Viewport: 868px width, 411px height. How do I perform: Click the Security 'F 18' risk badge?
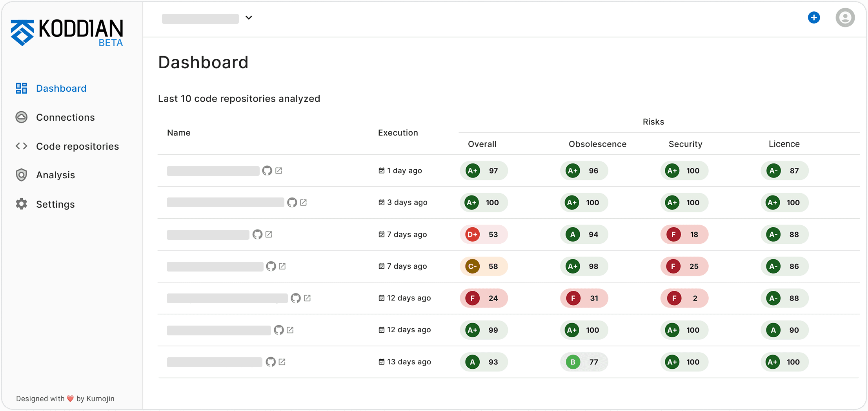pos(684,234)
